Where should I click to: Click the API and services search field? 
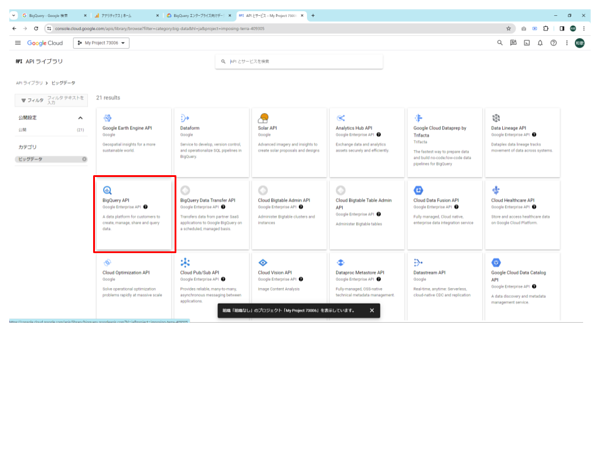(299, 61)
